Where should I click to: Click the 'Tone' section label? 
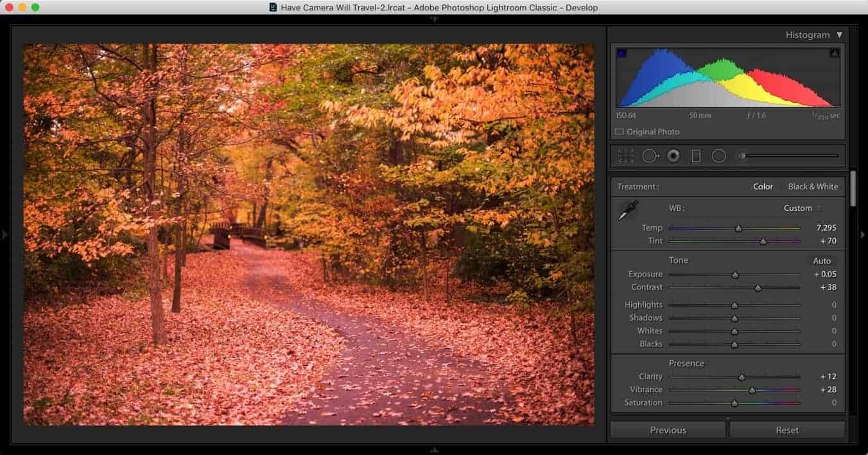click(679, 260)
